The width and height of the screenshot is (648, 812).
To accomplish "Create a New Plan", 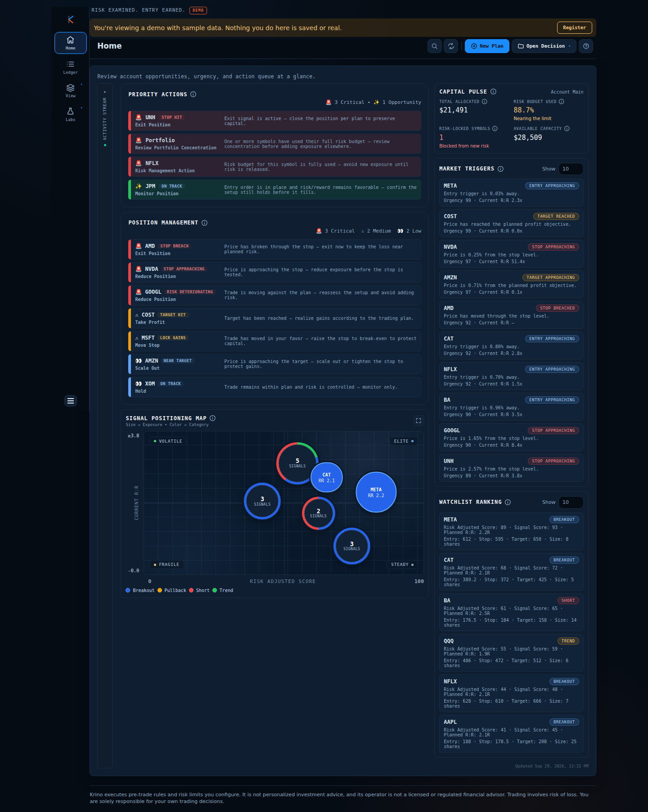I will [487, 46].
